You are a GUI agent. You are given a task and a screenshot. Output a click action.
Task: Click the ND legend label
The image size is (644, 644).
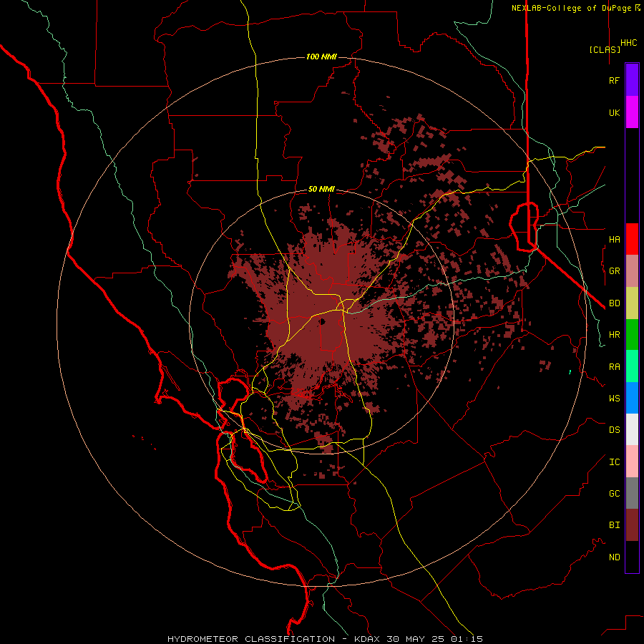614,557
